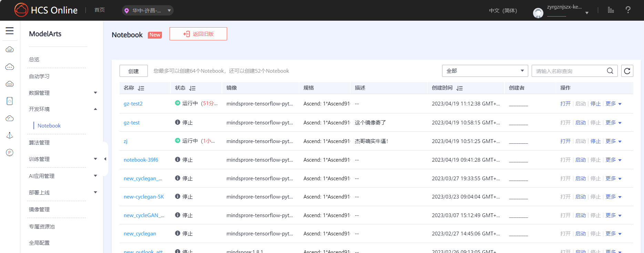644x253 pixels.
Task: Open 全局配置 menu item
Action: (x=39, y=243)
